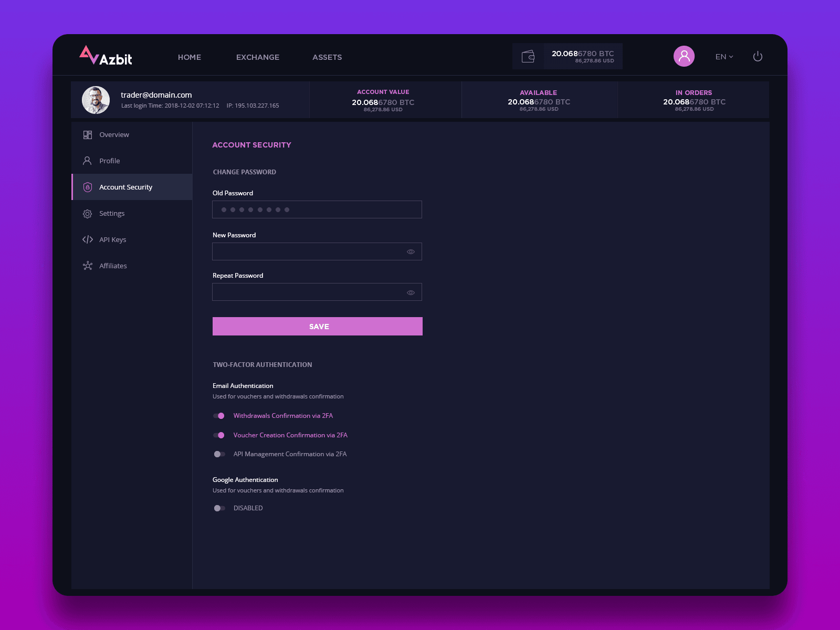The image size is (840, 630).
Task: Open Overview from the sidebar
Action: pos(114,135)
